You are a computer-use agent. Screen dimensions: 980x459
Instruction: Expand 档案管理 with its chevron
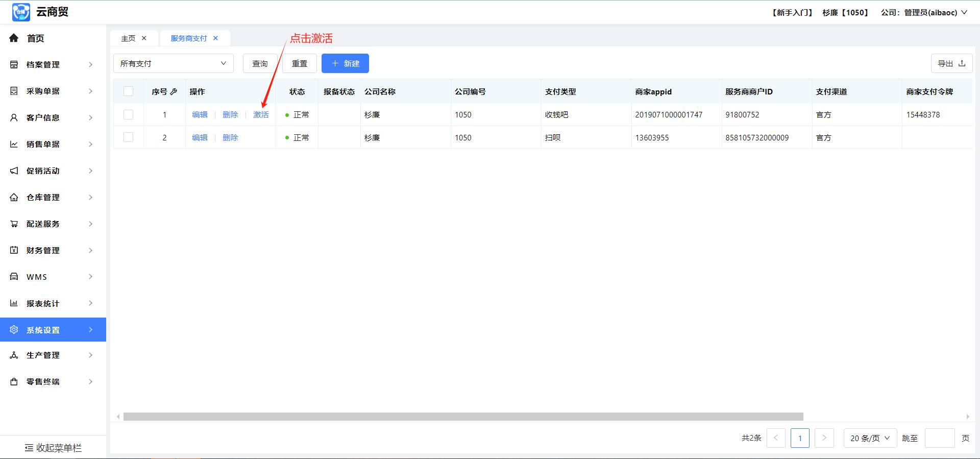(x=91, y=65)
